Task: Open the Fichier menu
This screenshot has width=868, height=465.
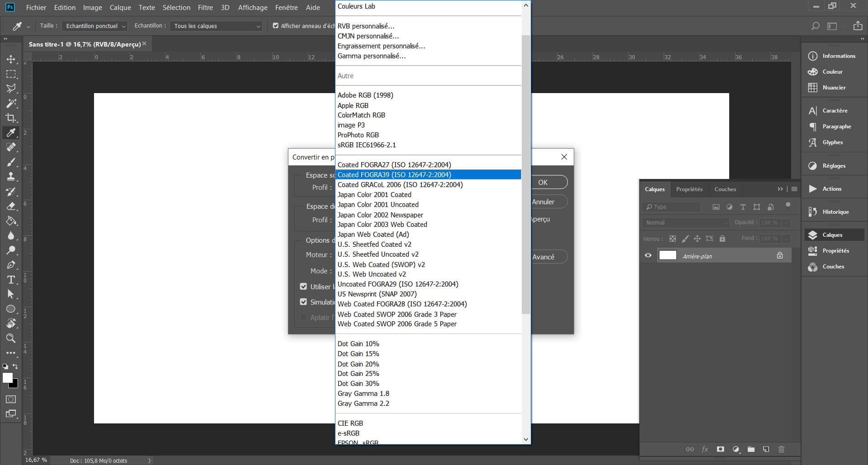Action: point(36,7)
